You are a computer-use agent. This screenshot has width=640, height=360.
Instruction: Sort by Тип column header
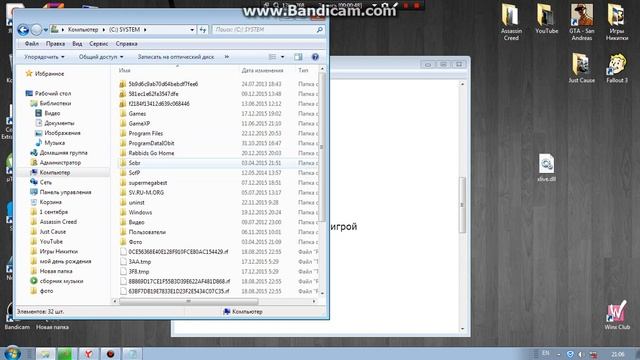pos(303,71)
